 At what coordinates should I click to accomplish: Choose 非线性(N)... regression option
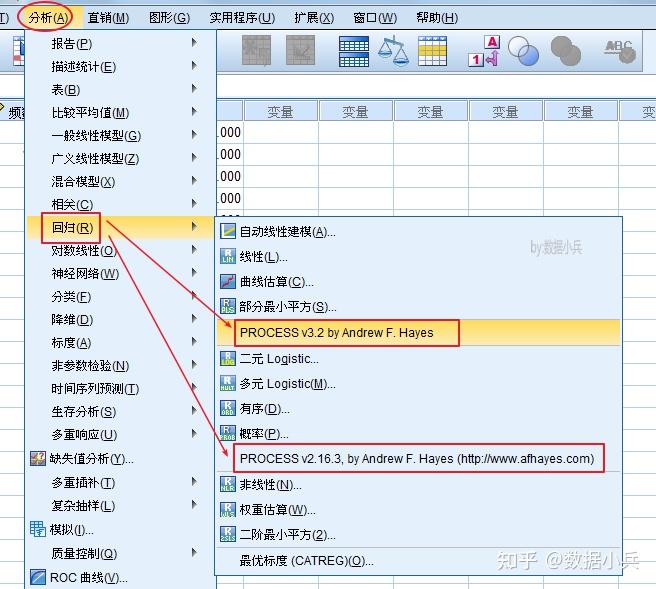coord(418,484)
